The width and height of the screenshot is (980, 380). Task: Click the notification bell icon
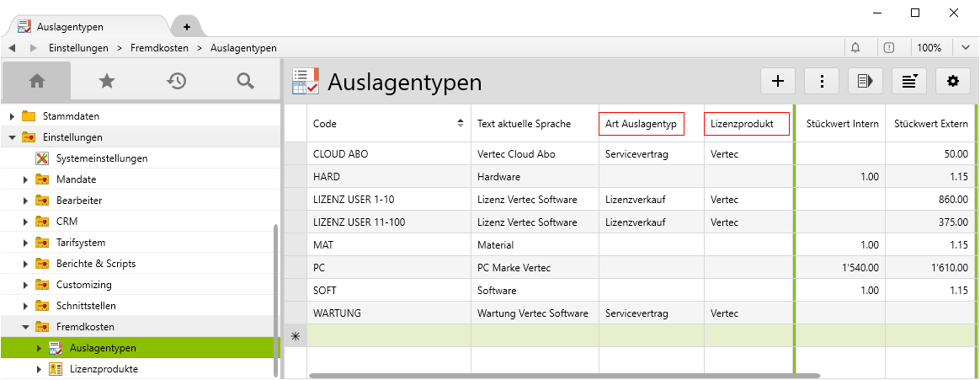(856, 48)
